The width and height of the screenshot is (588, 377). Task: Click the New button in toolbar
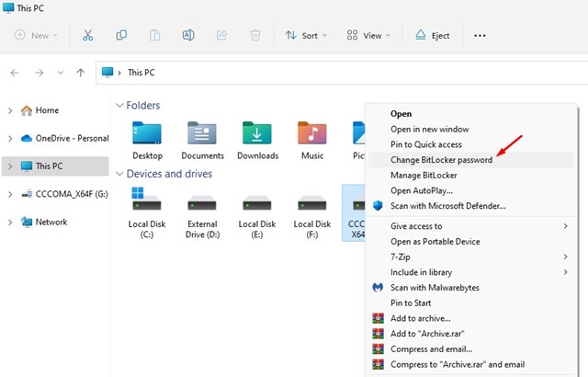[x=37, y=36]
